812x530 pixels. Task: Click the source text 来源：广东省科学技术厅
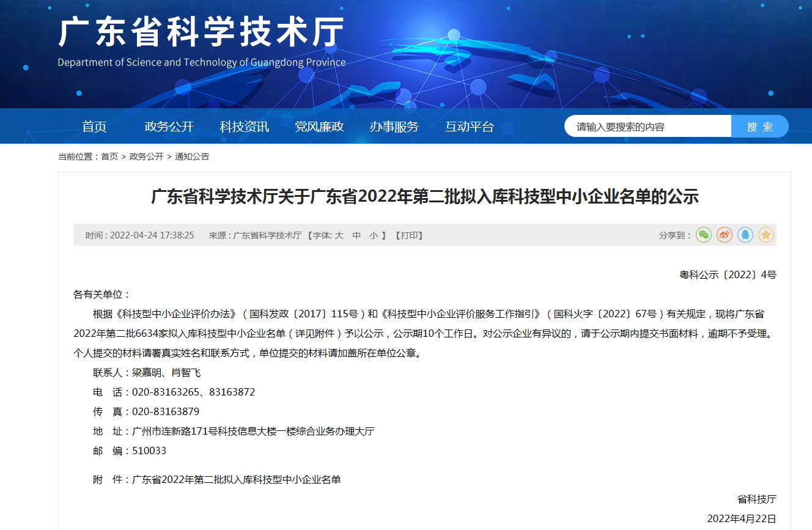[255, 235]
